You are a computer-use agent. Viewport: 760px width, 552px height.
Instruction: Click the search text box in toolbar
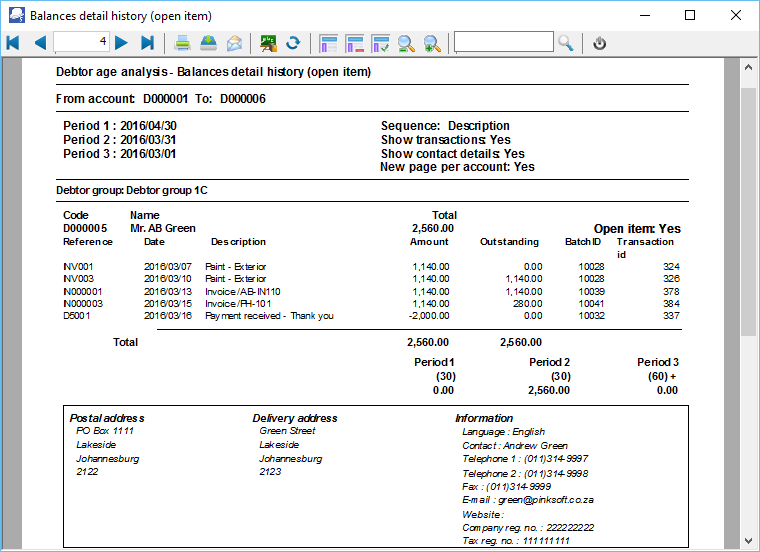503,42
